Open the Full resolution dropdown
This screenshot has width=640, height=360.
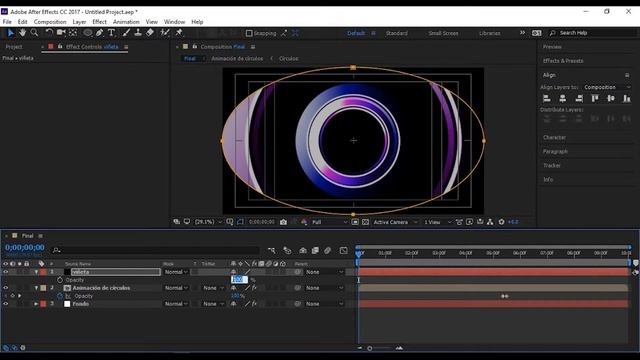pos(329,222)
